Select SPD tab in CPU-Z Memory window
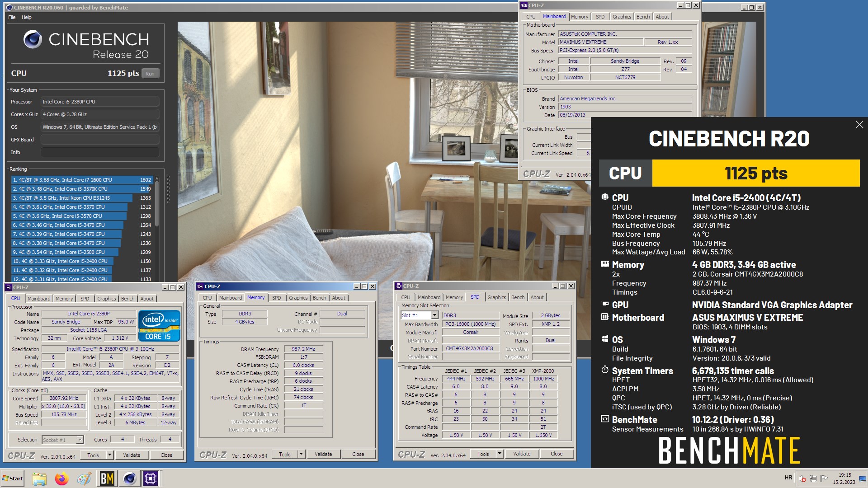This screenshot has width=868, height=488. (x=276, y=298)
